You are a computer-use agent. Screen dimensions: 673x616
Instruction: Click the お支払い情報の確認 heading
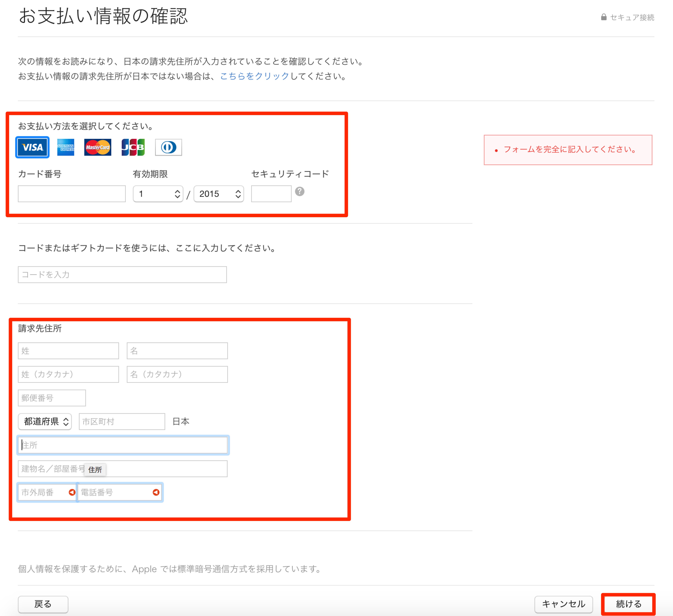pos(103,16)
